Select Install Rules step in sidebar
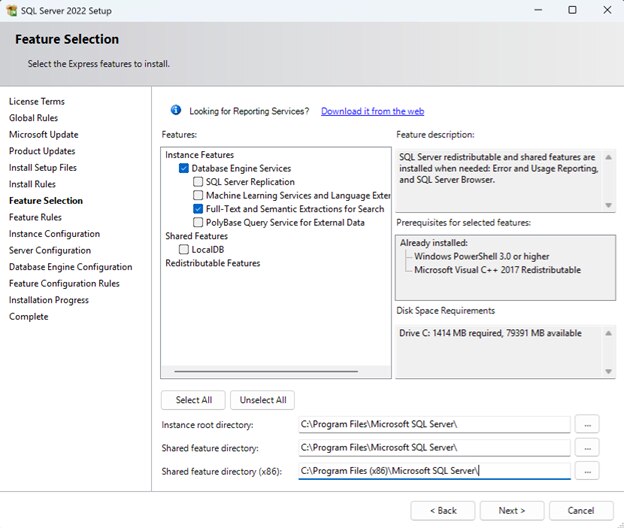The height and width of the screenshot is (528, 624). [32, 184]
